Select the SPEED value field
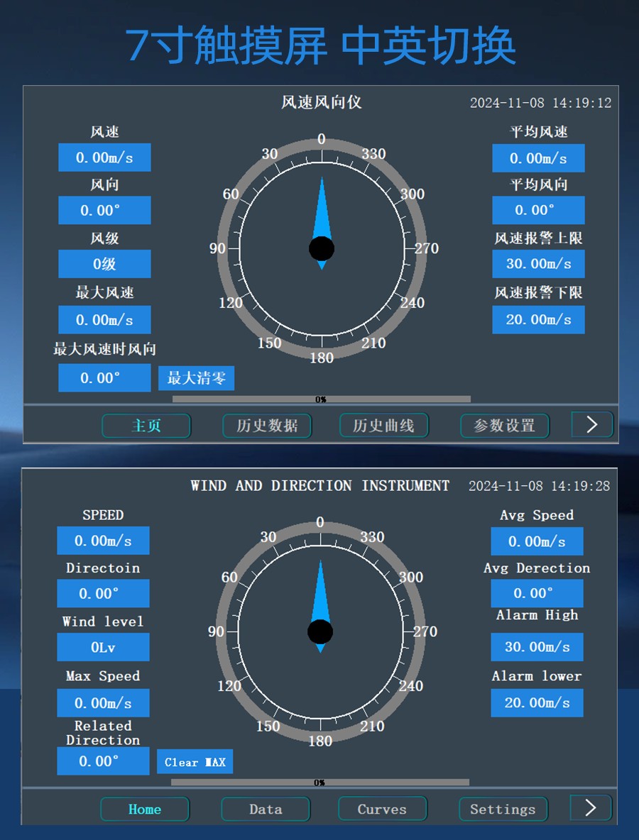This screenshot has width=639, height=840. [x=104, y=541]
